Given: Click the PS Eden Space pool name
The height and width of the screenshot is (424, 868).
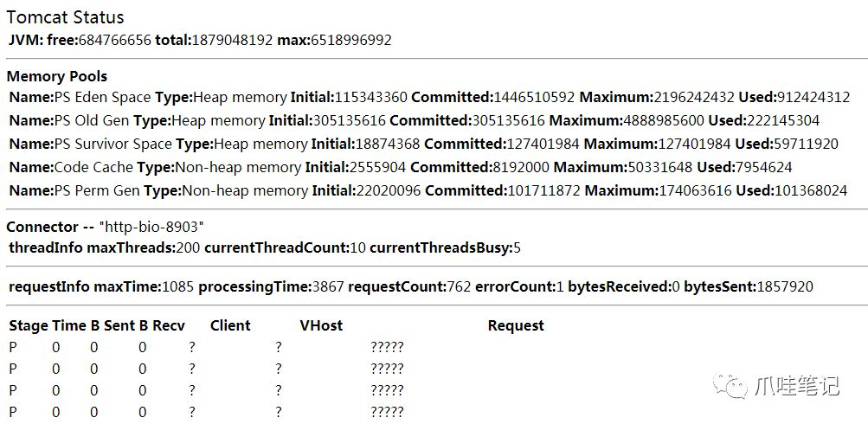Looking at the screenshot, I should coord(102,97).
